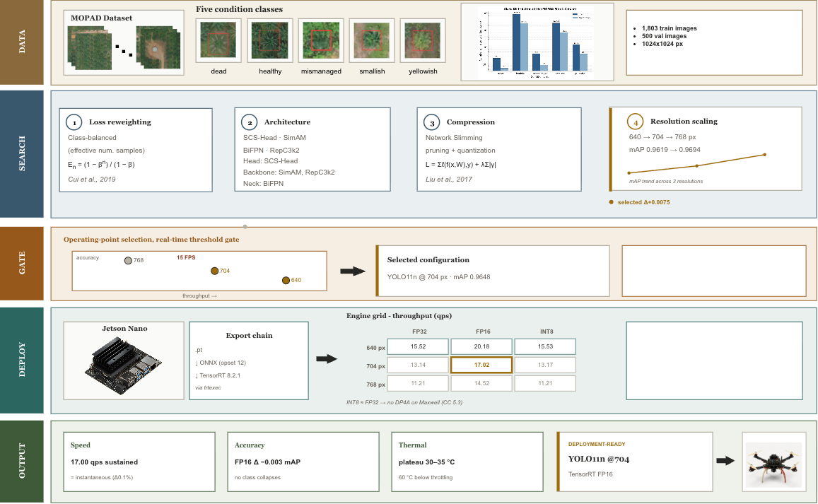Select the right MOPAD image stack with clearing
The width and height of the screenshot is (818, 504).
coord(158,47)
